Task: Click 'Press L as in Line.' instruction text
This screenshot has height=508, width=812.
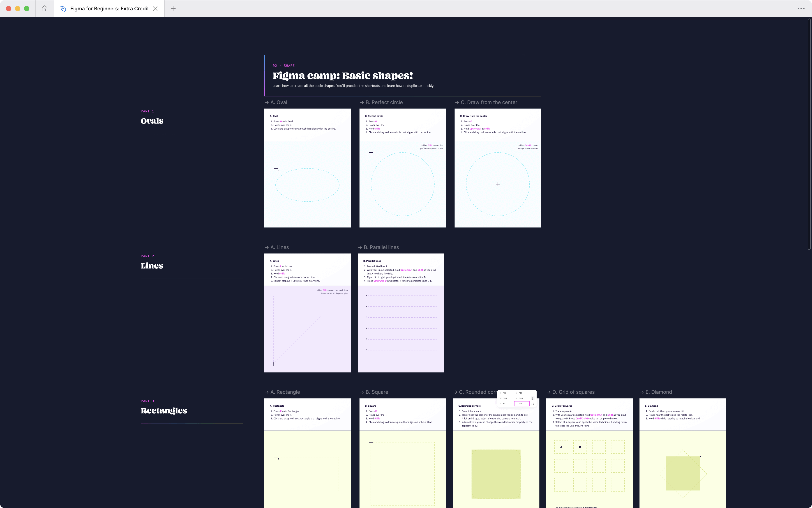Action: click(283, 266)
